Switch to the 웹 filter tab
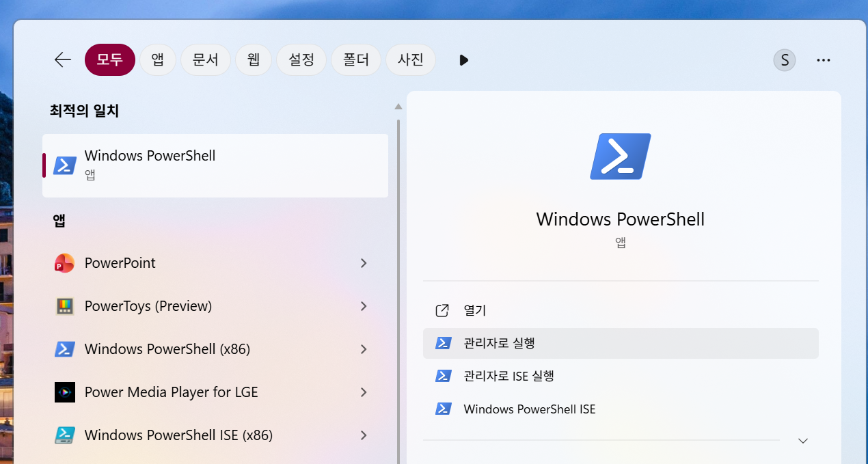Viewport: 868px width, 464px height. click(x=254, y=60)
